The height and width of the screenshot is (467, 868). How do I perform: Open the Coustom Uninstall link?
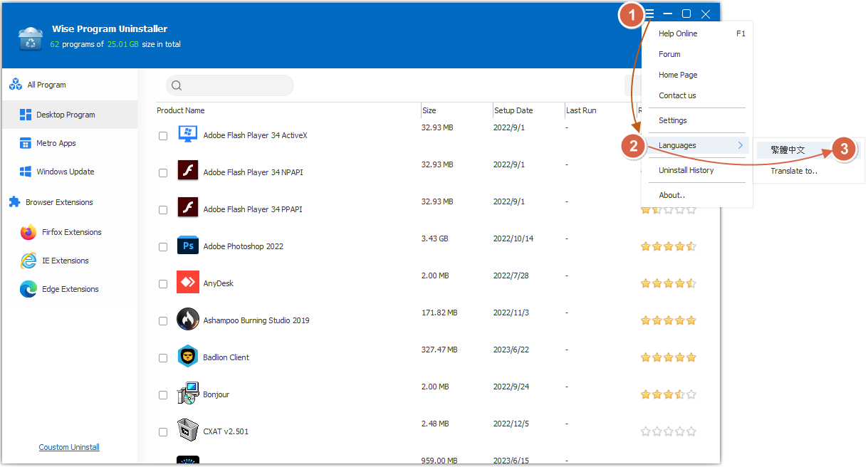(x=69, y=447)
